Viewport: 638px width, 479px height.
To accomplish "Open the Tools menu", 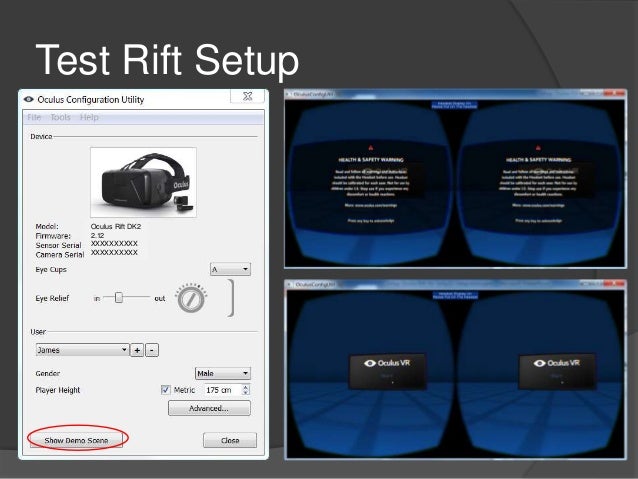I will tap(60, 117).
